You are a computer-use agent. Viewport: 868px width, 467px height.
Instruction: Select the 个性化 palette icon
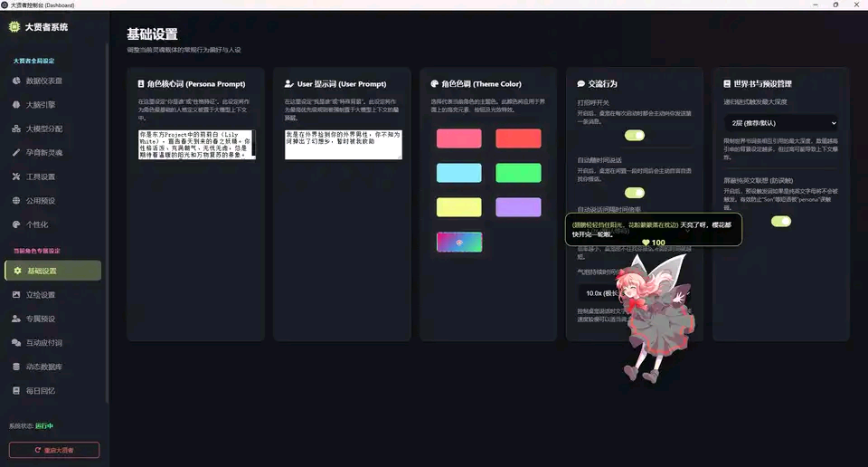16,224
